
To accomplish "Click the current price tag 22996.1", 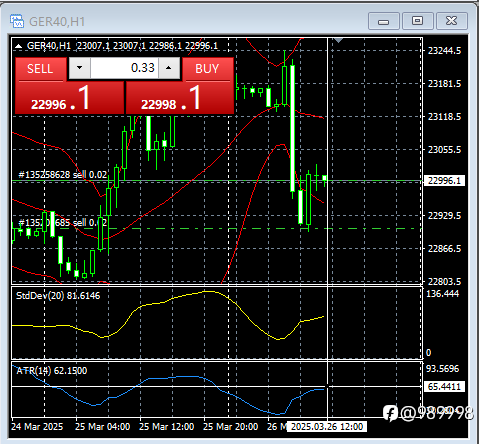I will (x=444, y=181).
